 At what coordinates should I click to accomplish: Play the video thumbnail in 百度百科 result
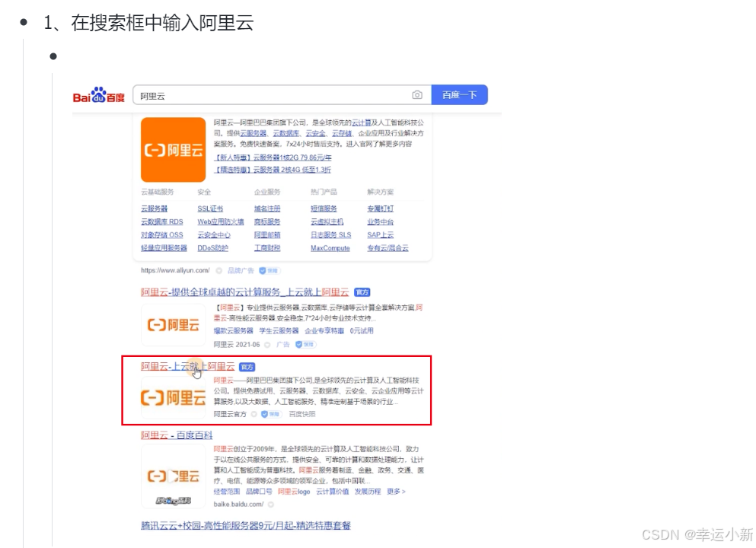[x=173, y=476]
